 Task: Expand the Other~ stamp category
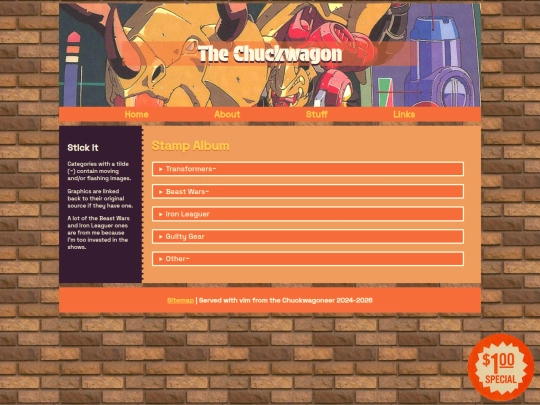(308, 259)
